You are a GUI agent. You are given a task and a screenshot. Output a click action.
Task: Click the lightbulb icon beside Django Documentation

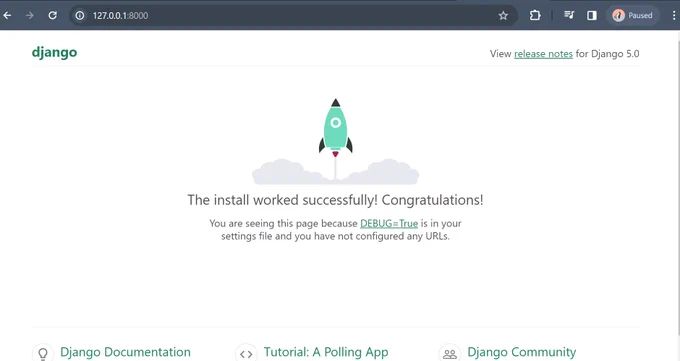[43, 354]
